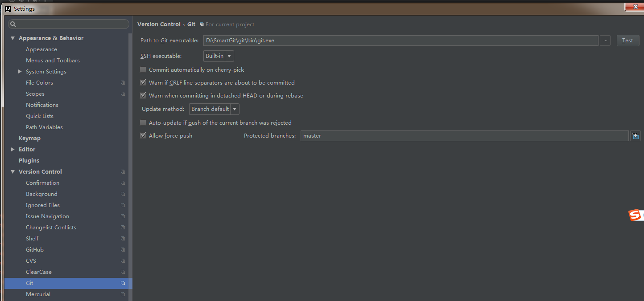Select the Git settings row

coord(68,283)
